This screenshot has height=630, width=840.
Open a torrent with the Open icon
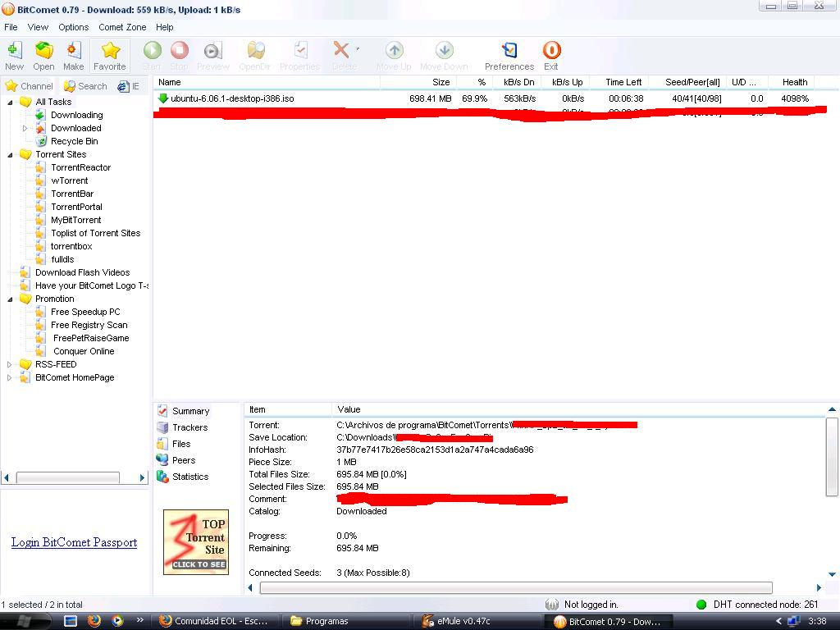[43, 56]
